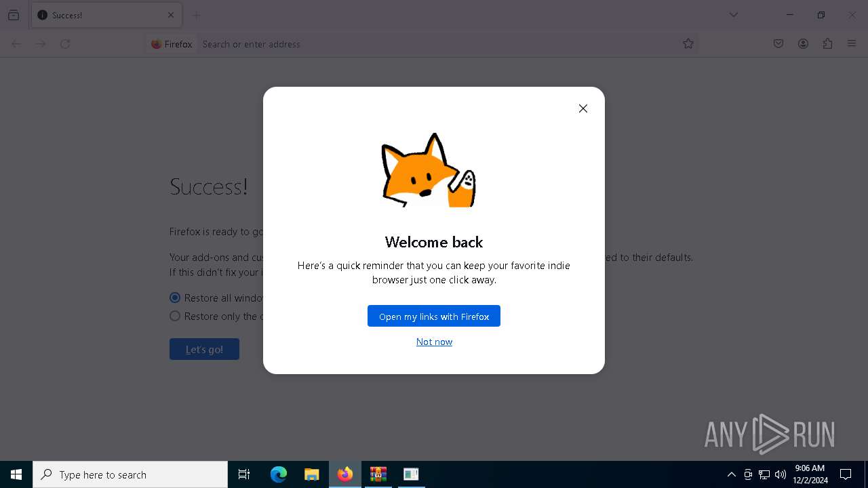The height and width of the screenshot is (488, 868).
Task: Select Restore only the ones radio button
Action: coord(175,316)
